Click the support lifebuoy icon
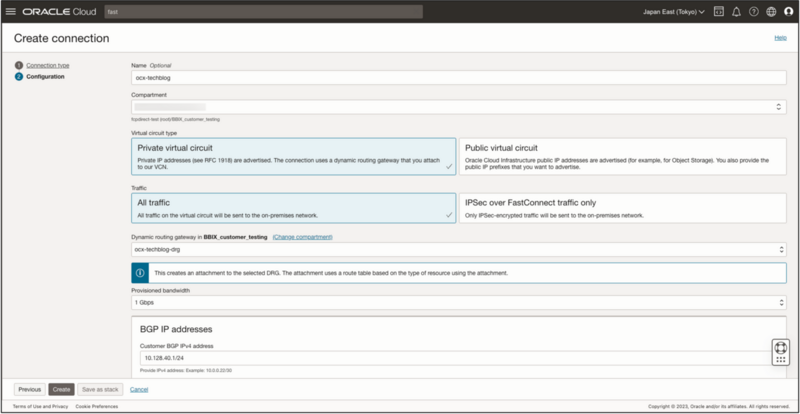800x414 pixels. coord(781,348)
